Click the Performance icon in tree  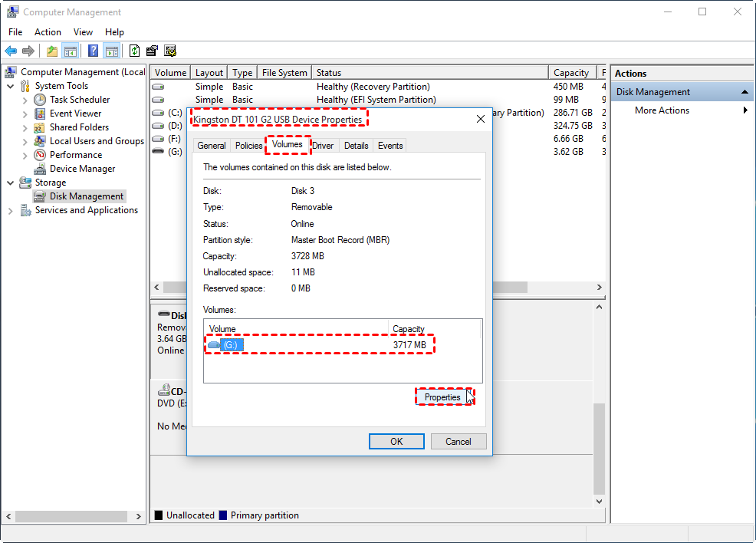40,155
